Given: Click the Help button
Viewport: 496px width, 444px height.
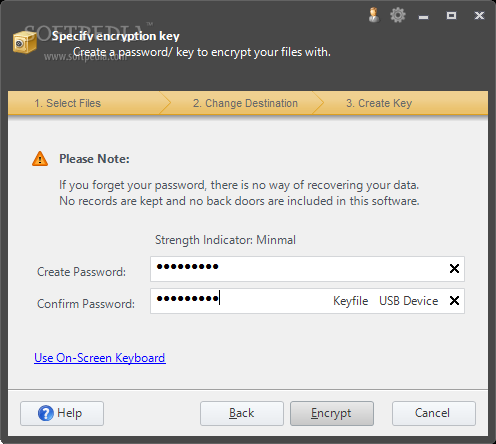Looking at the screenshot, I should [62, 413].
